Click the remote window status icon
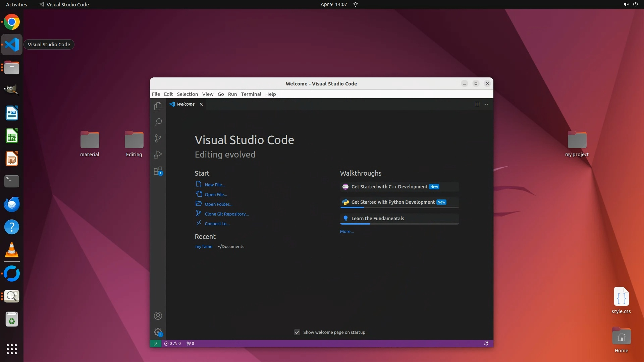 156,343
